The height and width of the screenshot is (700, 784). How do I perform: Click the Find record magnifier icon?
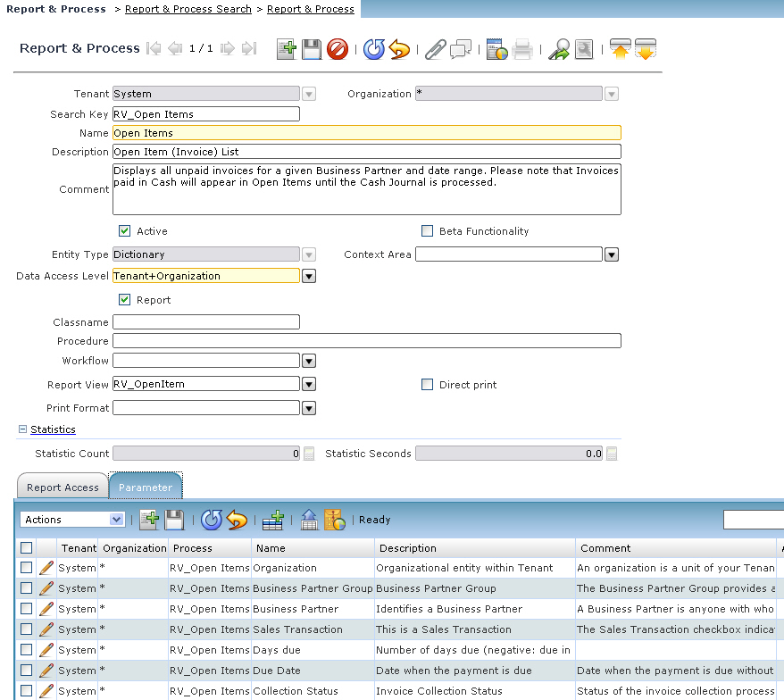[x=559, y=49]
